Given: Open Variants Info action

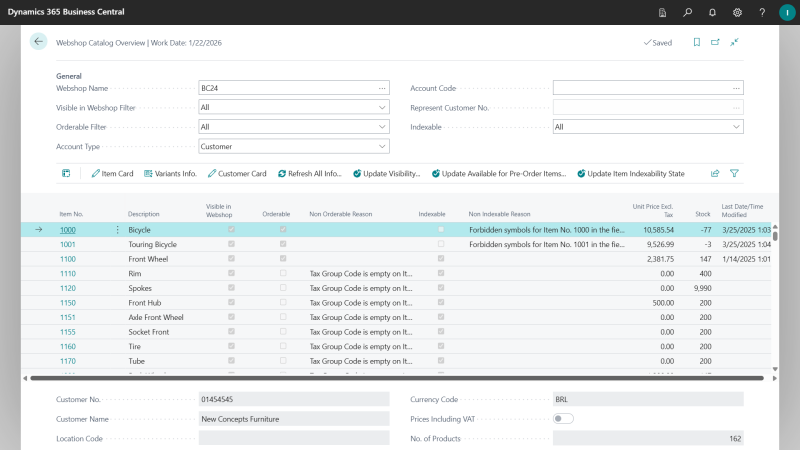Looking at the screenshot, I should coord(170,173).
